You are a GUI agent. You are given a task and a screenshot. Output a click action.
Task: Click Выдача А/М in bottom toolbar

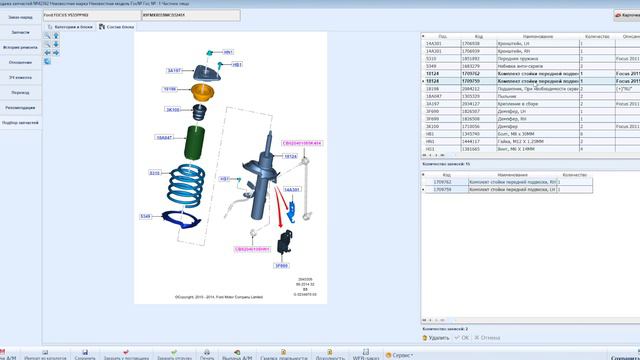click(237, 355)
